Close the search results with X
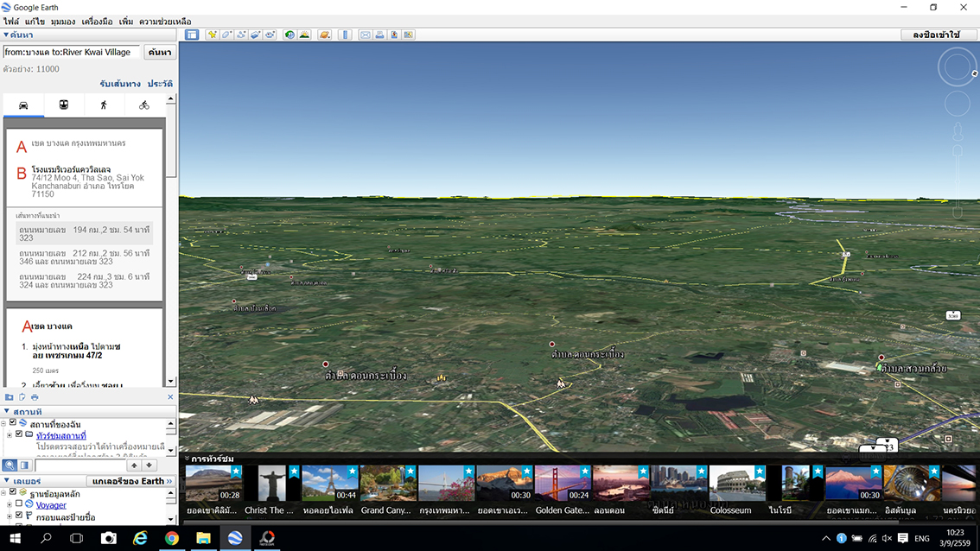The width and height of the screenshot is (980, 551). click(170, 396)
